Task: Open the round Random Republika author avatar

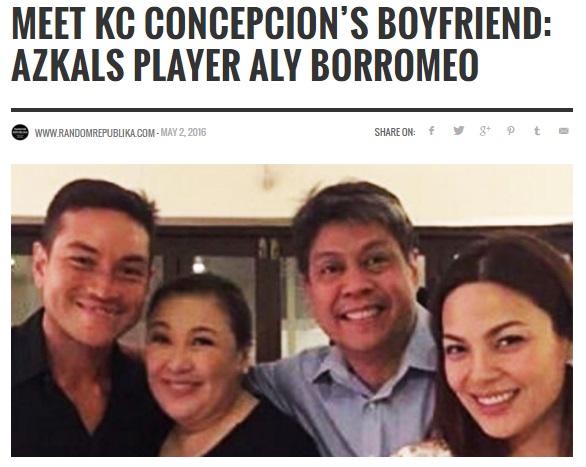Action: (x=20, y=132)
